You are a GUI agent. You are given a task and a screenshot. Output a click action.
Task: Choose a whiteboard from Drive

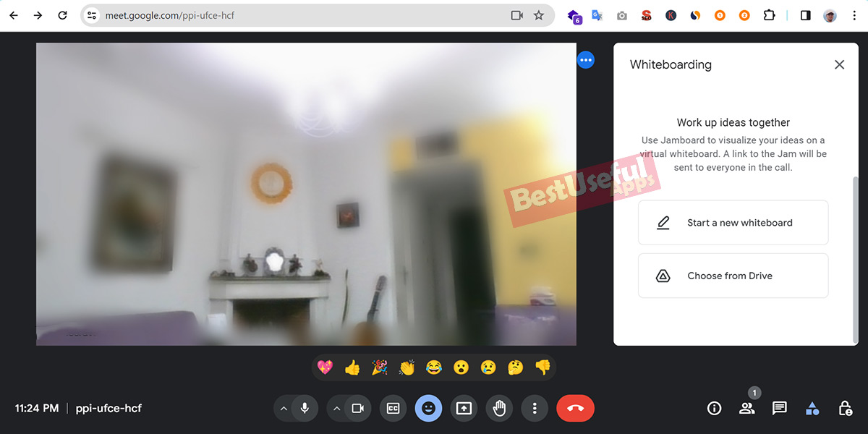point(733,276)
